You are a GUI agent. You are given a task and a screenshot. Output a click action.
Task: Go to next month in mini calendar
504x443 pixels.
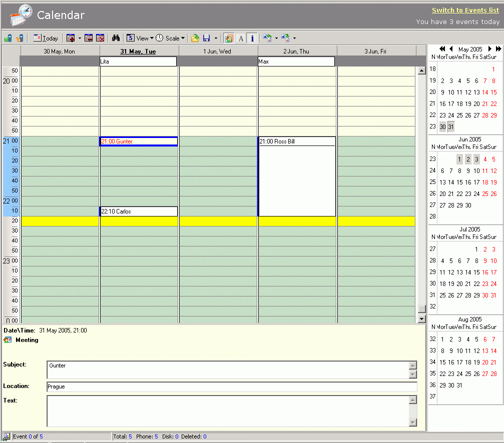pyautogui.click(x=489, y=49)
